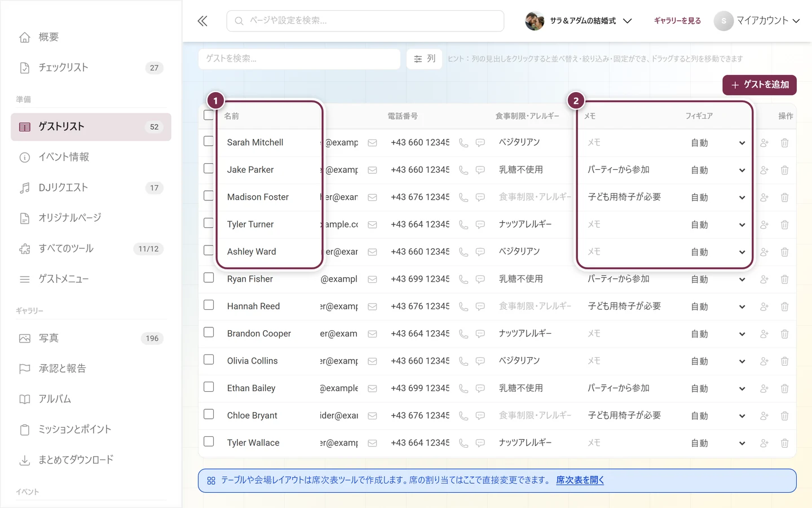The width and height of the screenshot is (812, 508).
Task: Click the ゲストを検索 search box
Action: (299, 59)
